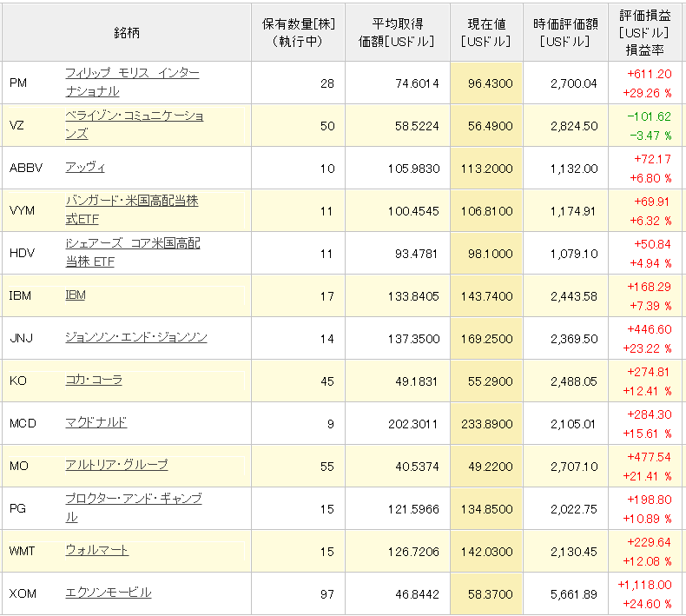Viewport: 686px width, 616px height.
Task: Click the 評価損益 損益率 column header
Action: click(645, 32)
